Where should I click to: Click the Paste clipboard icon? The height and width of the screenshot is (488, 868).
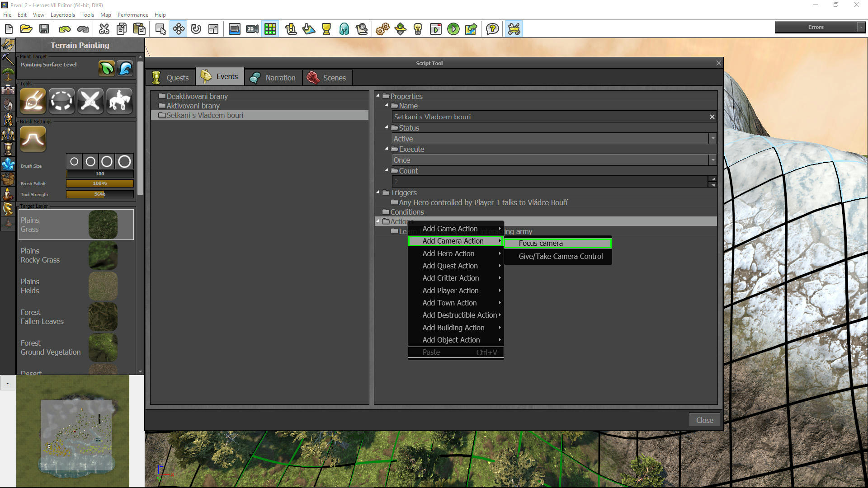[x=139, y=29]
